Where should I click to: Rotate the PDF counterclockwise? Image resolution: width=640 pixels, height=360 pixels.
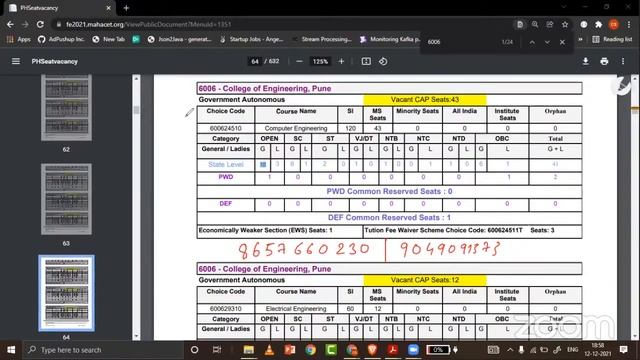(383, 61)
